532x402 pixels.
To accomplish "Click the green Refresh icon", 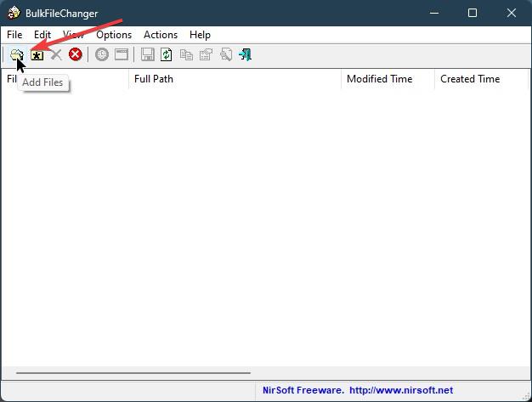I will 167,54.
